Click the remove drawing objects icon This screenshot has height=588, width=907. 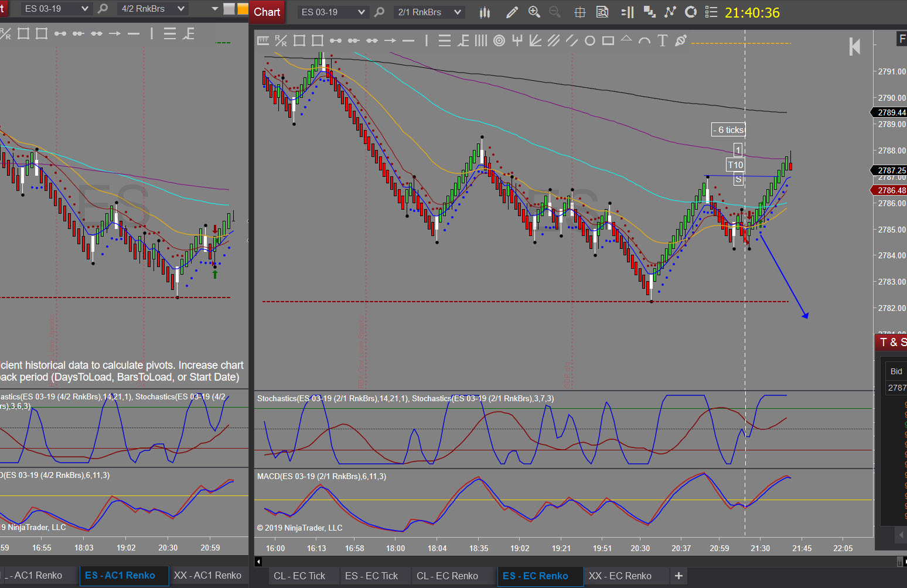click(x=681, y=40)
